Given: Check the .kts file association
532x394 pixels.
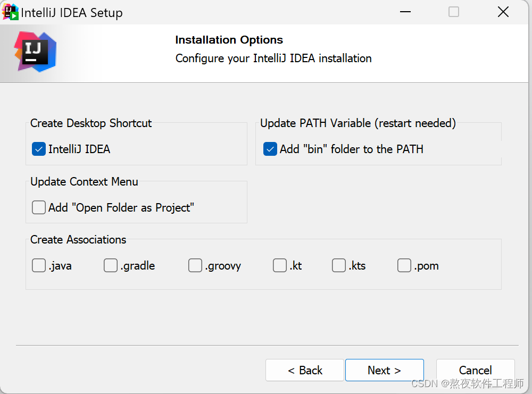Looking at the screenshot, I should pyautogui.click(x=339, y=265).
